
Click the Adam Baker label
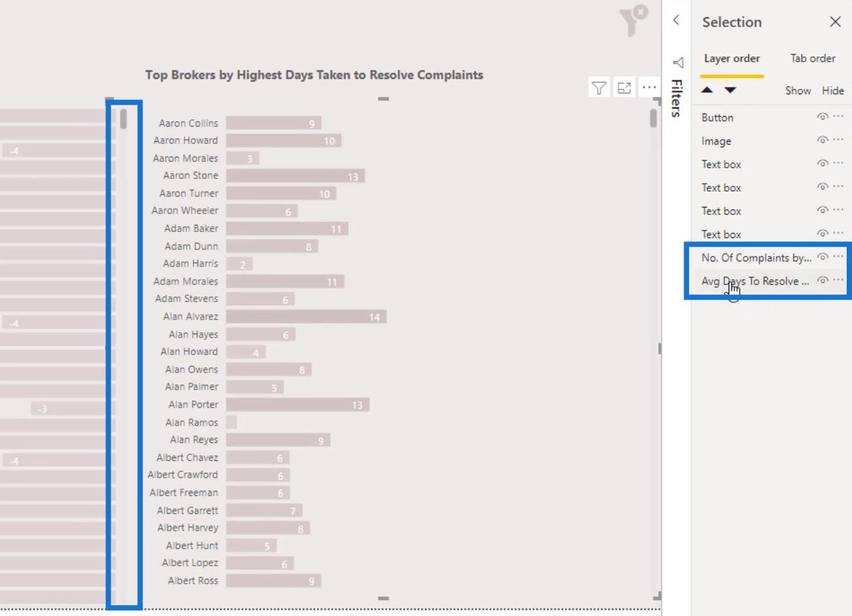(x=191, y=228)
